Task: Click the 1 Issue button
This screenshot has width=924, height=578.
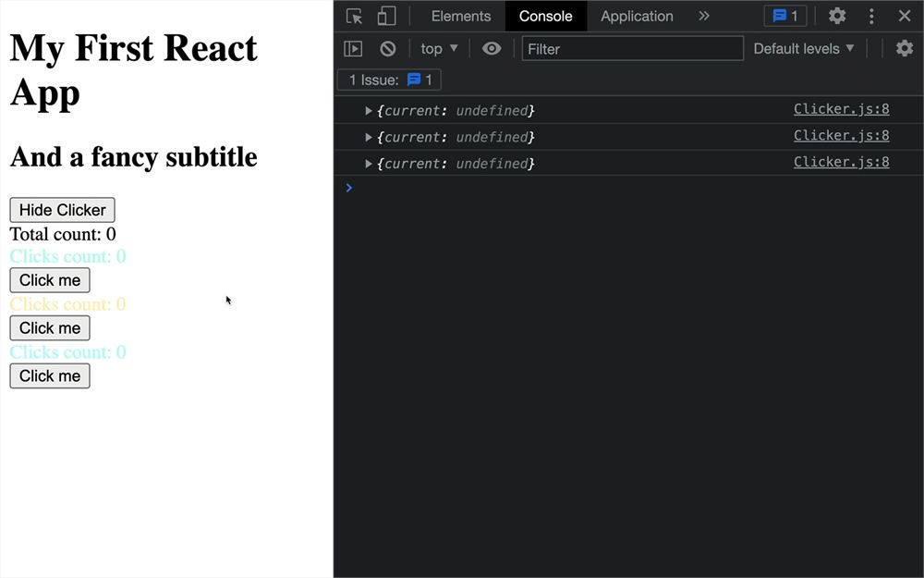Action: click(389, 80)
